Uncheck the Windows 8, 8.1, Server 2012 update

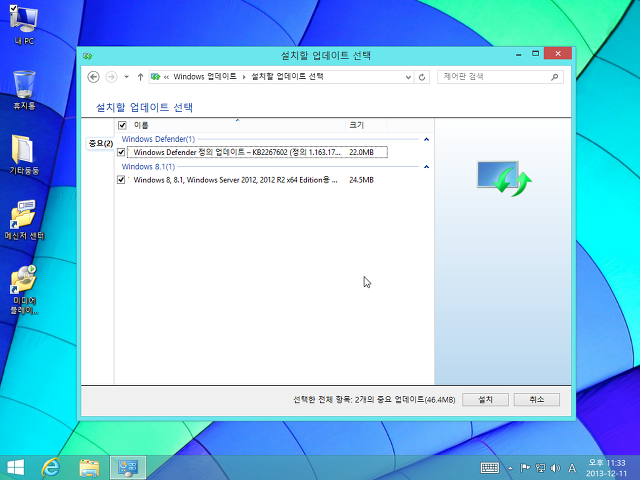pos(121,180)
